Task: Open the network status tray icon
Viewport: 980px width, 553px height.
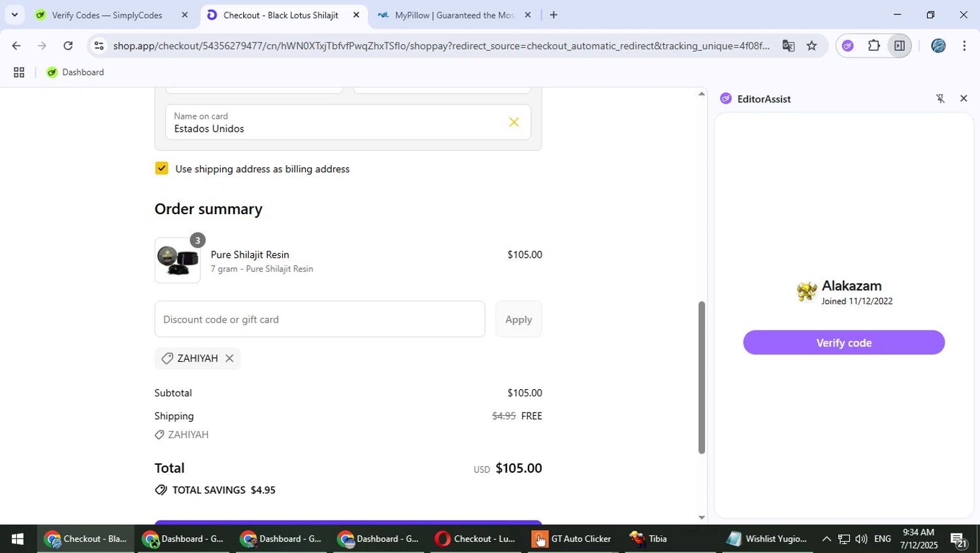Action: pos(844,539)
